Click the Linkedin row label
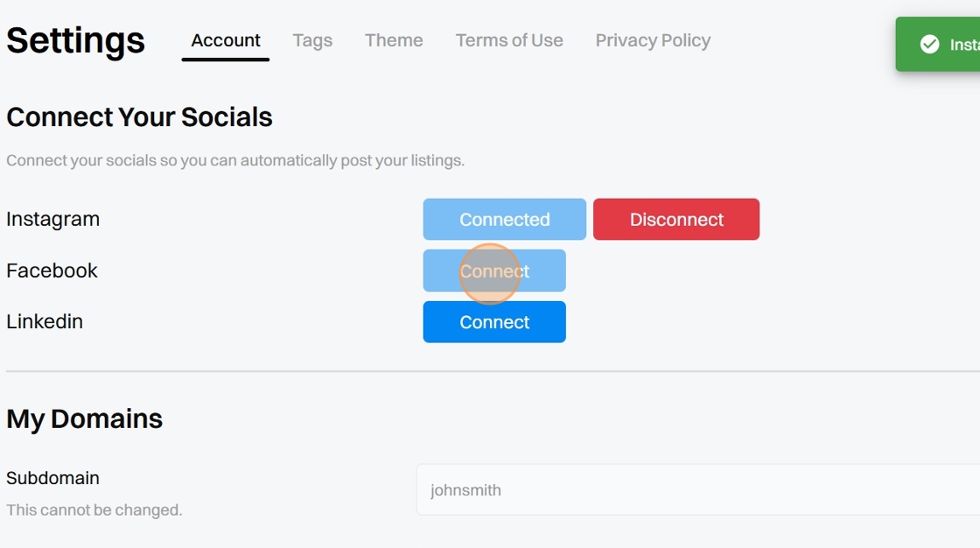This screenshot has height=548, width=980. [x=45, y=321]
